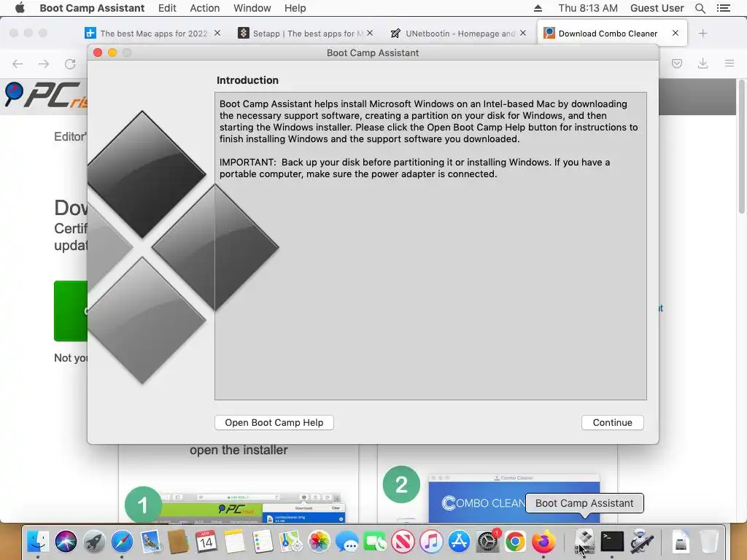
Task: Close Download Combo Cleaner tab
Action: pyautogui.click(x=676, y=33)
